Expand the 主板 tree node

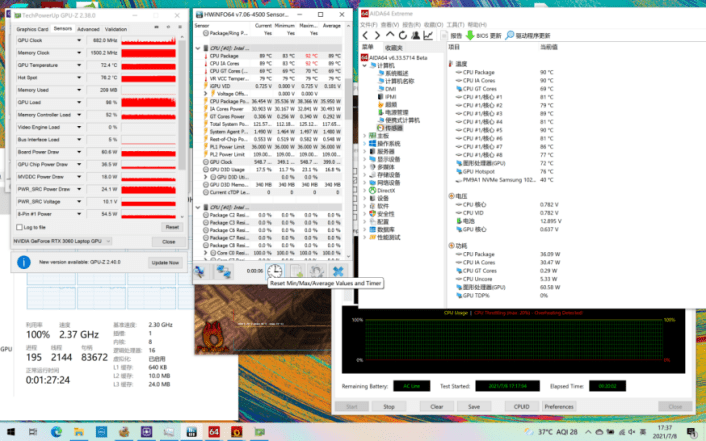click(x=365, y=136)
